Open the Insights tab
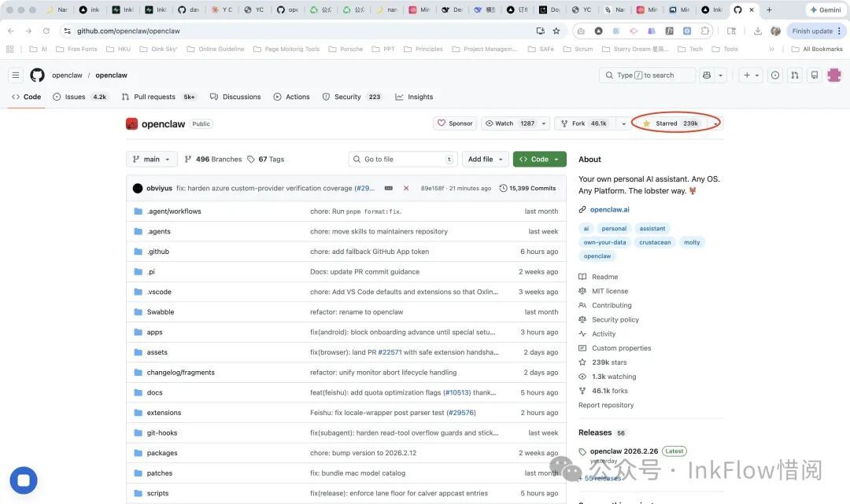The image size is (850, 504). click(x=414, y=97)
